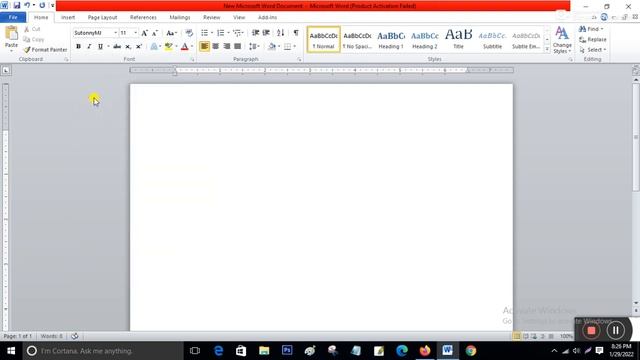Screen dimensions: 640x360
Task: Click the Cut command
Action: [x=32, y=29]
